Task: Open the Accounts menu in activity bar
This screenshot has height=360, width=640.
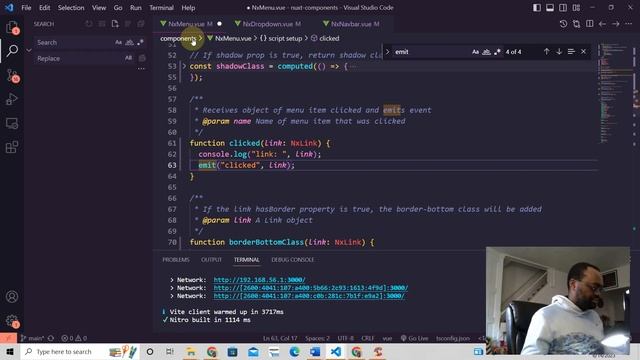Action: tap(12, 296)
